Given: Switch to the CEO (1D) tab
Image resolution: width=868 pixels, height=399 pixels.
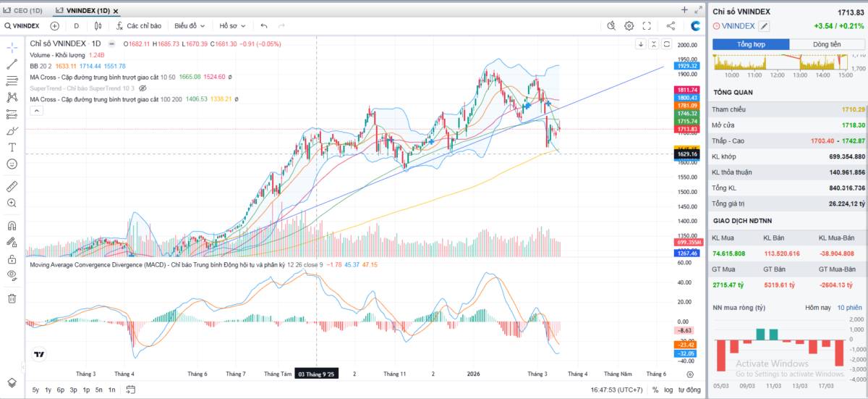Looking at the screenshot, I should point(22,10).
